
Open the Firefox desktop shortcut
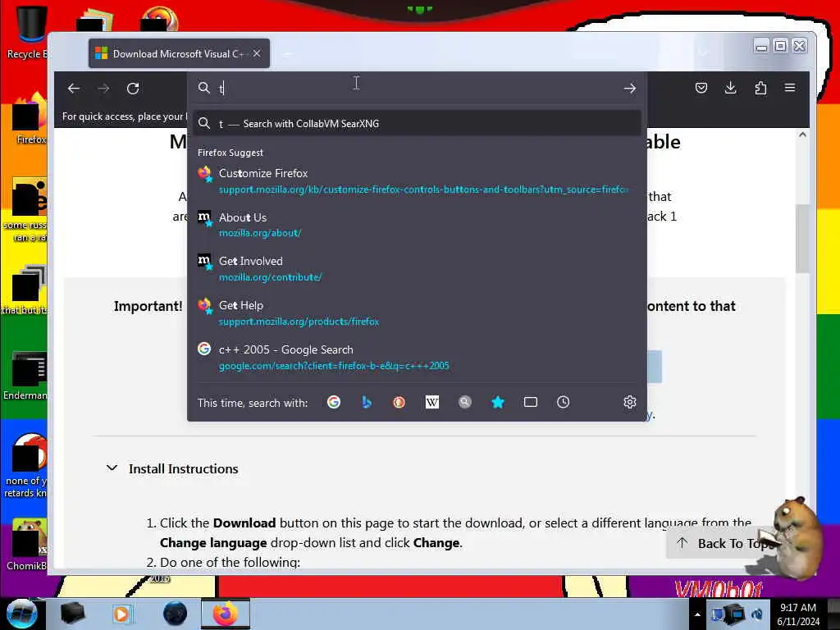30,118
